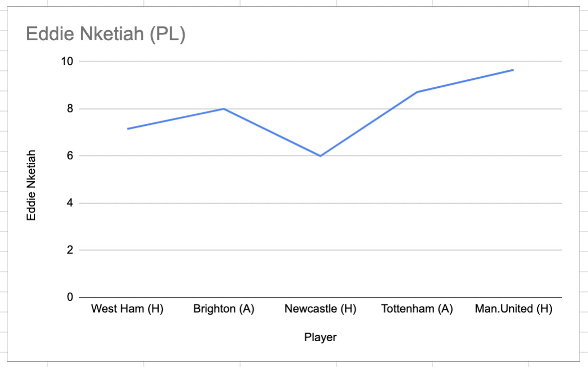Click the line's lowest point at Newcastle
Viewport: 588px width, 367px height.
tap(320, 156)
